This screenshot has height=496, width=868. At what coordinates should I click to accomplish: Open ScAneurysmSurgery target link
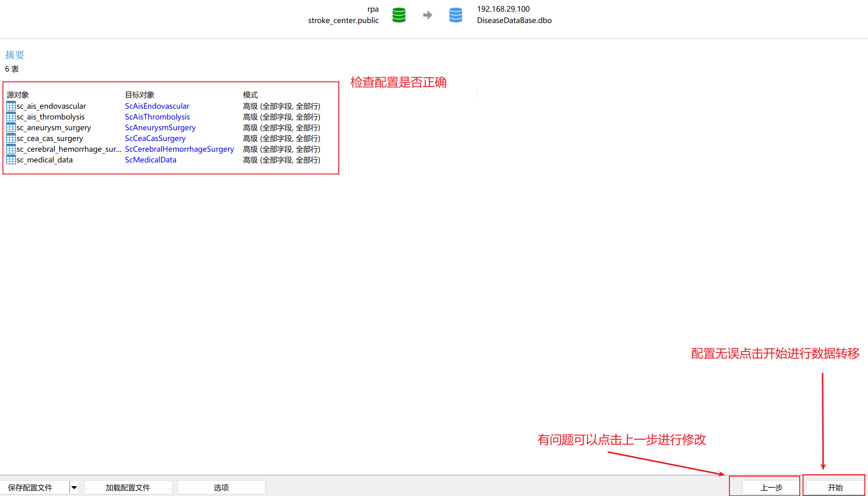click(160, 127)
